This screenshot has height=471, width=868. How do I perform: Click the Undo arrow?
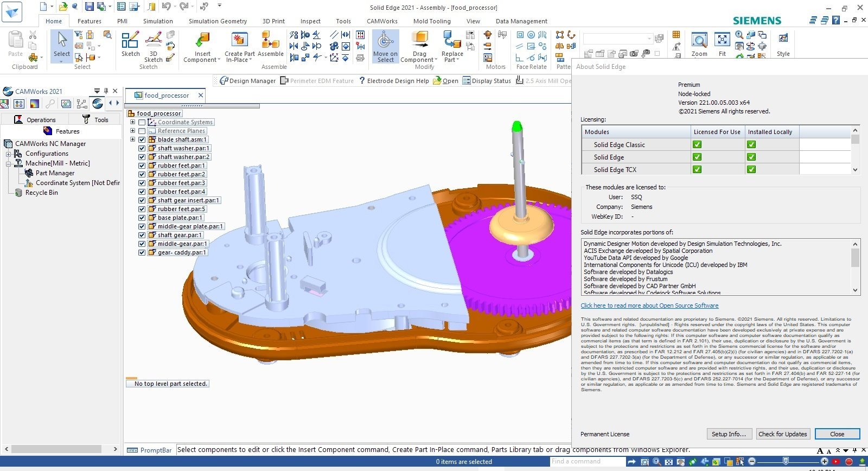tap(166, 7)
